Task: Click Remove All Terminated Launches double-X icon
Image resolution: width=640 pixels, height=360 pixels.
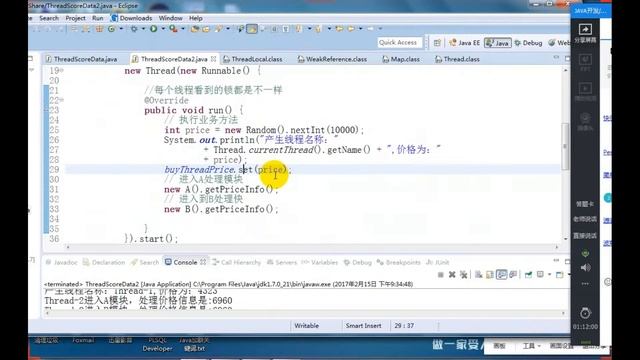Action: pyautogui.click(x=463, y=275)
